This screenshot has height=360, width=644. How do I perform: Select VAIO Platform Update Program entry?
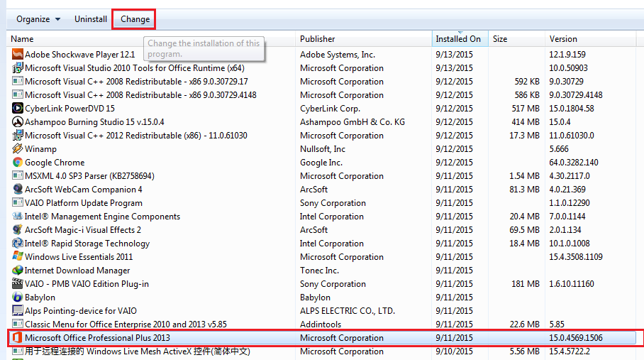tap(84, 202)
